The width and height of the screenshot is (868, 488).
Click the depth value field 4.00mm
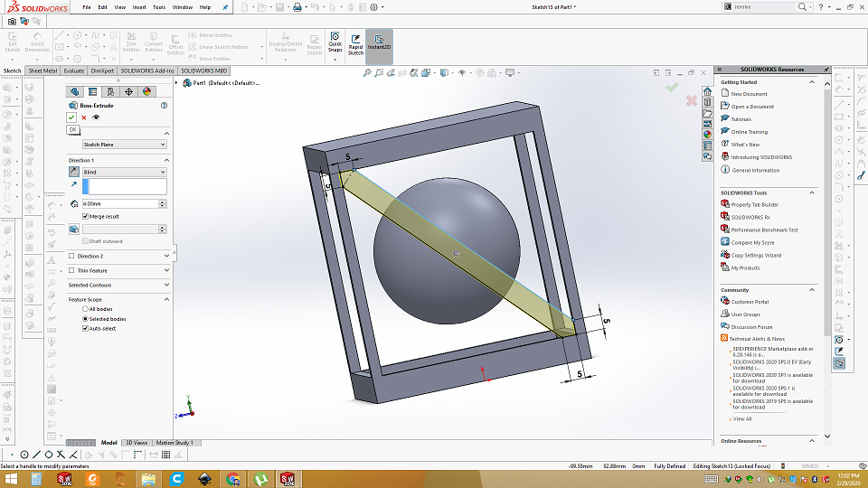pos(120,203)
